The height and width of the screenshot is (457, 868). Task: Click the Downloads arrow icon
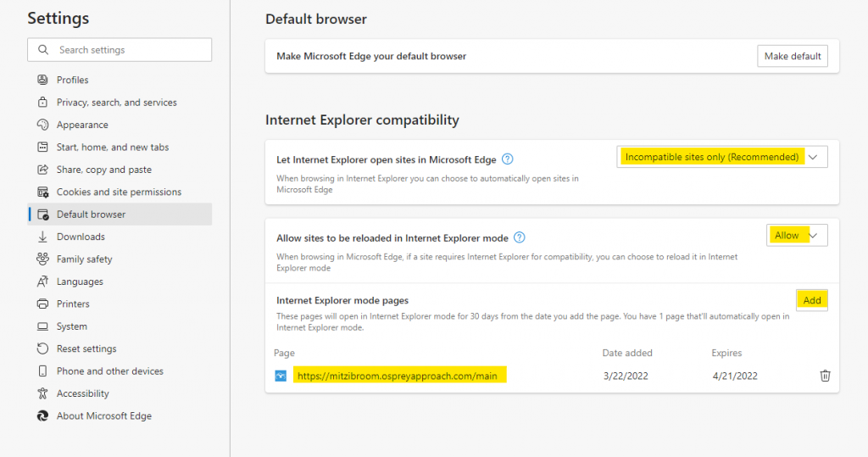pyautogui.click(x=42, y=237)
